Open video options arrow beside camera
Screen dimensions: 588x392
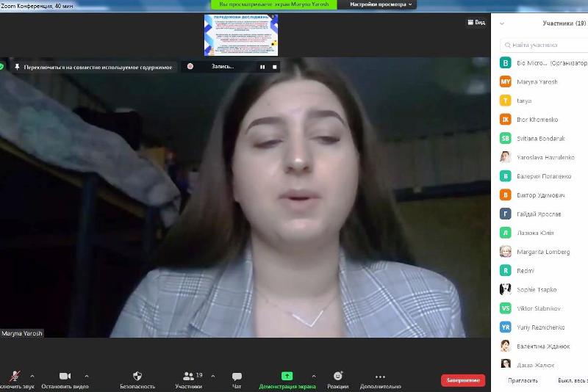[x=87, y=376]
